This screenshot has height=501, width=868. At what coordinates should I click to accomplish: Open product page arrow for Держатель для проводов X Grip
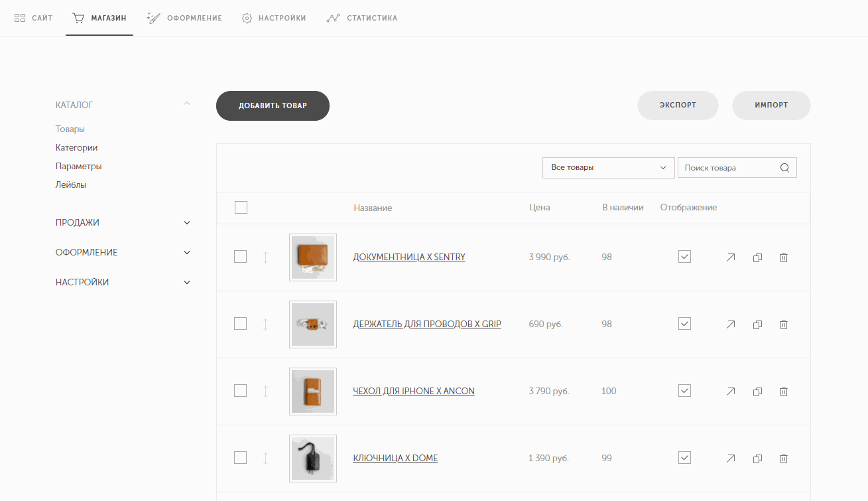pos(731,324)
